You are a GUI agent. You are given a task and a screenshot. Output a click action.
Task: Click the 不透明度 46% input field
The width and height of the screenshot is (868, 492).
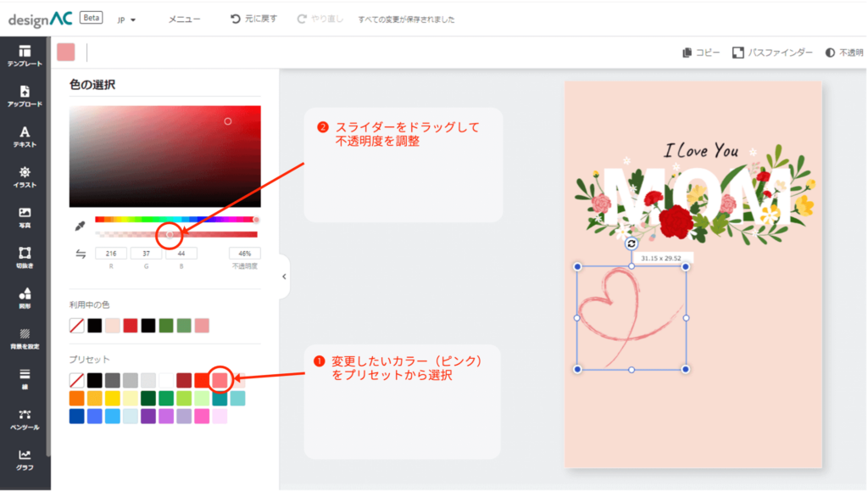(x=245, y=253)
